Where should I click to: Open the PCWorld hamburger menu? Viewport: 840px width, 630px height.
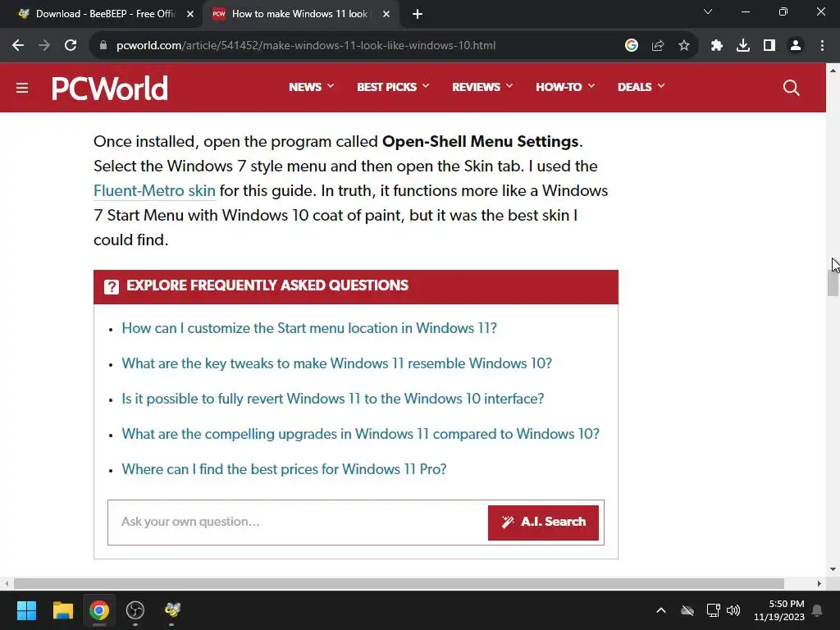pos(22,88)
